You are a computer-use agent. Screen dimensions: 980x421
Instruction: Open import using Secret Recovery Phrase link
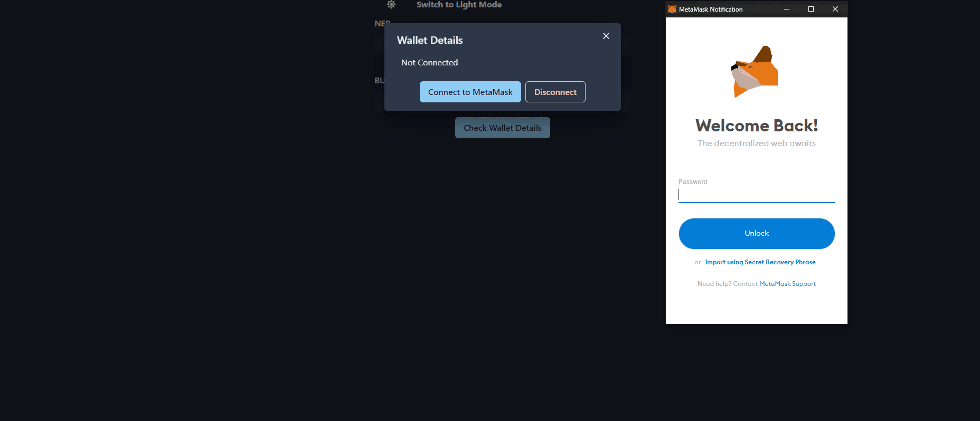(760, 262)
